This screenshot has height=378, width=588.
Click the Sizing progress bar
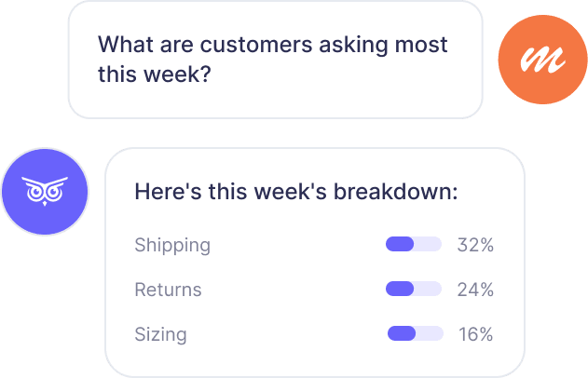point(416,333)
